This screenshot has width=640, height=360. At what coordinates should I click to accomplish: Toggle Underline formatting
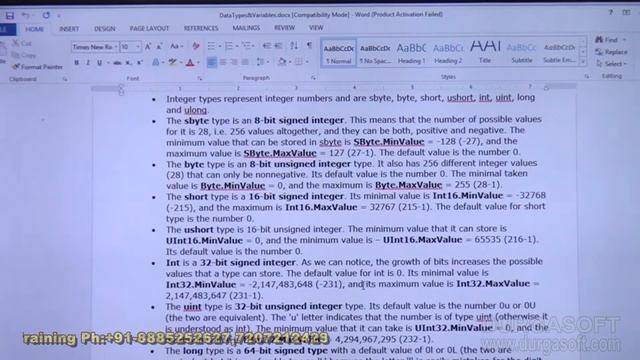[x=99, y=63]
